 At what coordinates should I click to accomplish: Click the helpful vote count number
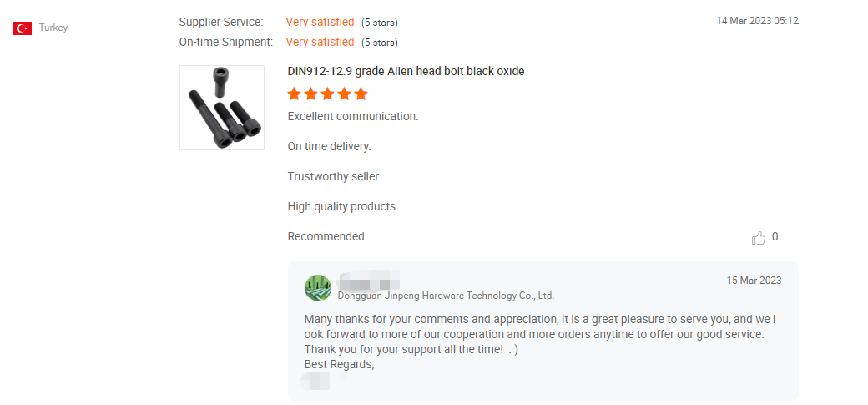pyautogui.click(x=775, y=237)
